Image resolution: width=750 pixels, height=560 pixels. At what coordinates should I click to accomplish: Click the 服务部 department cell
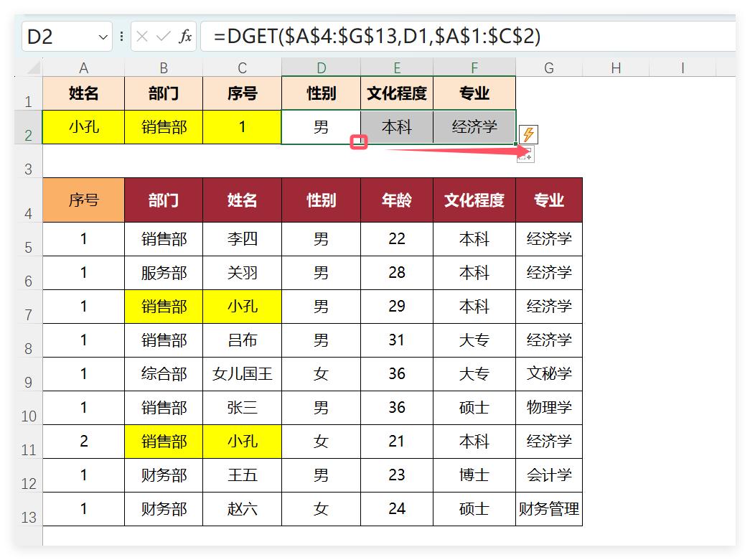pyautogui.click(x=164, y=273)
